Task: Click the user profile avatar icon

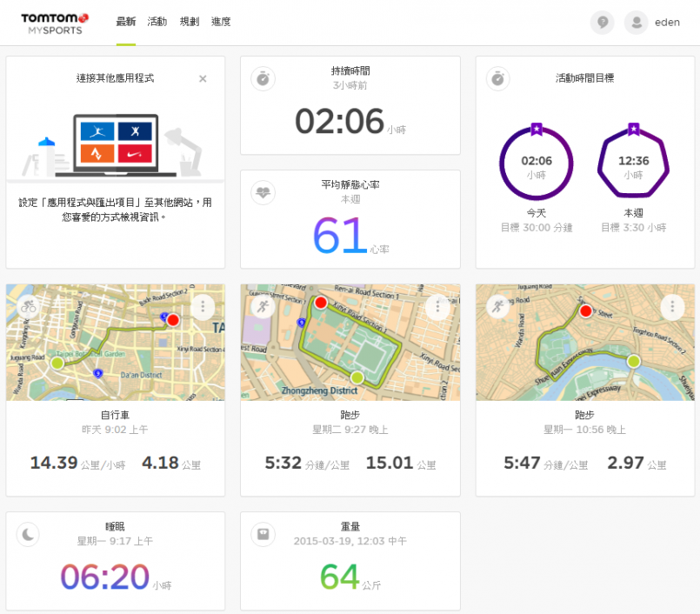Action: click(x=637, y=23)
